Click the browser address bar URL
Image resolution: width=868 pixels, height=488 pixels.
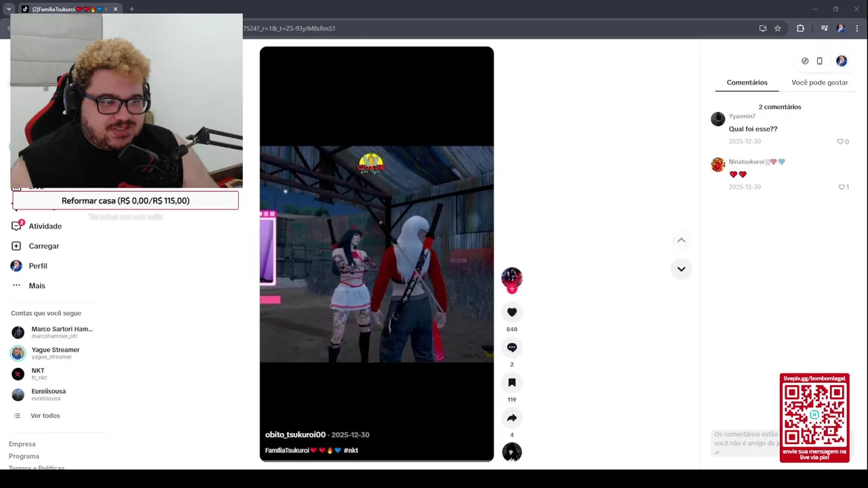tap(290, 28)
